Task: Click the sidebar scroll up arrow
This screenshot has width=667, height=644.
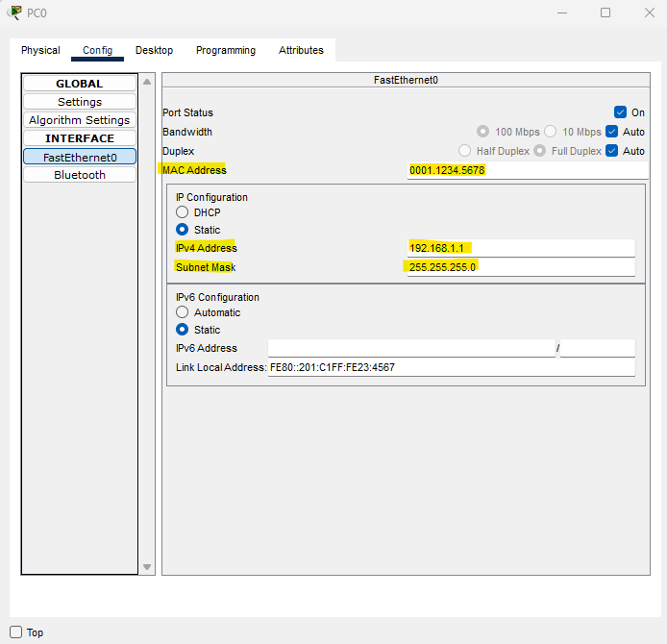Action: point(147,82)
